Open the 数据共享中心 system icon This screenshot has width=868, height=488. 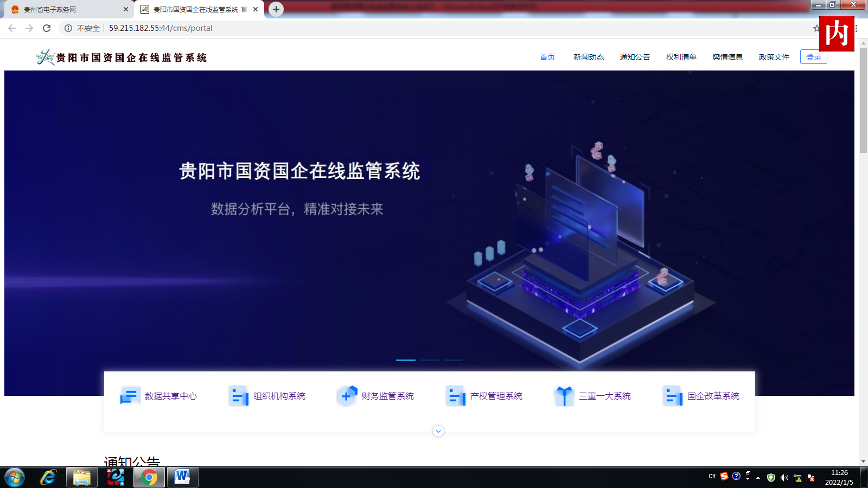pos(130,396)
